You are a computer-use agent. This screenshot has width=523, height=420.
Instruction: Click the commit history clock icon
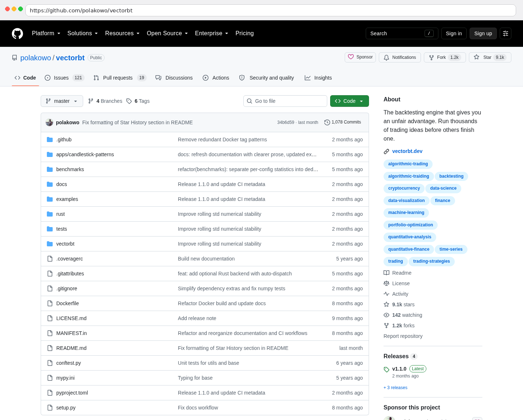click(327, 122)
